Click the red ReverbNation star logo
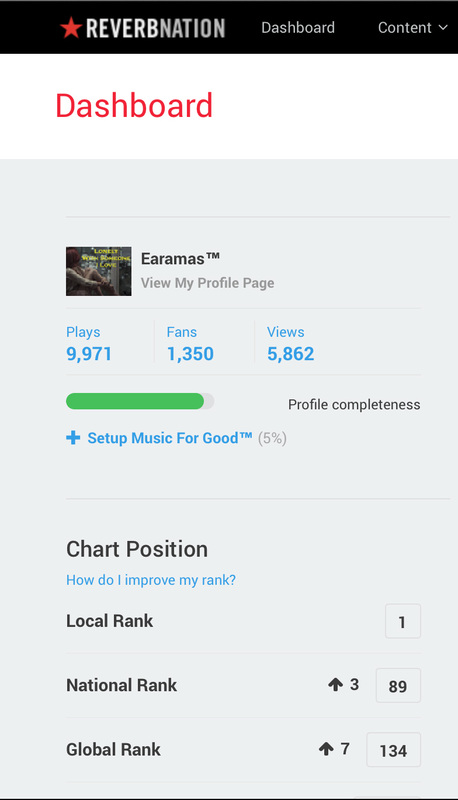The image size is (458, 800). coord(71,28)
